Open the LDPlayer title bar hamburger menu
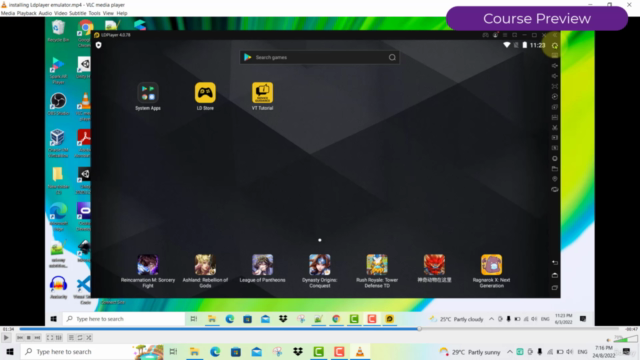The image size is (640, 360). (505, 35)
